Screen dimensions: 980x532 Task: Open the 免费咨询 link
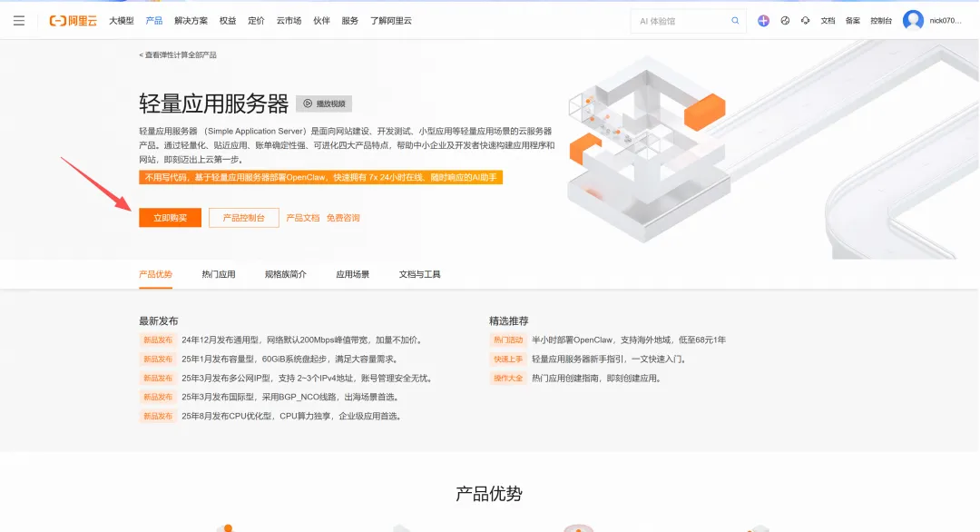click(x=343, y=218)
